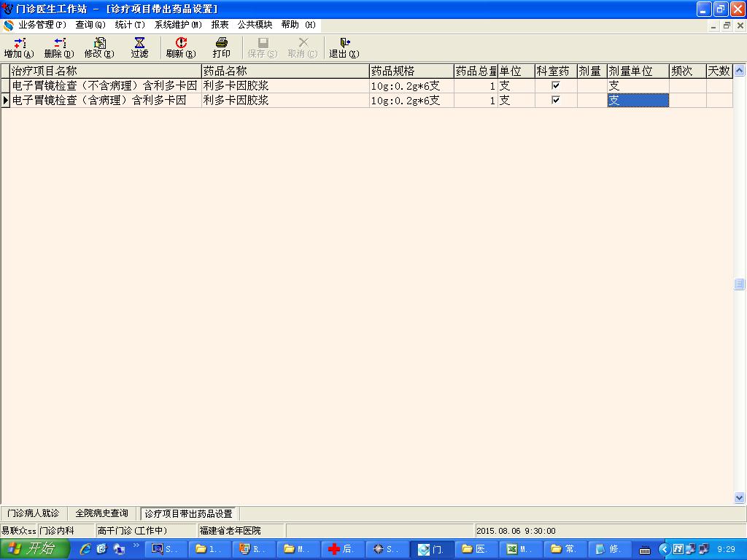Click the 修改 (Modify) toolbar icon
Viewport: 747px width, 560px height.
(x=99, y=47)
